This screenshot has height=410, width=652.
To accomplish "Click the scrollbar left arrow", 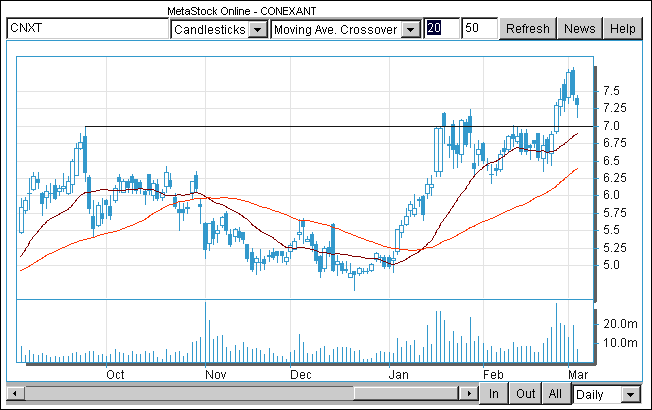I will tap(15, 393).
